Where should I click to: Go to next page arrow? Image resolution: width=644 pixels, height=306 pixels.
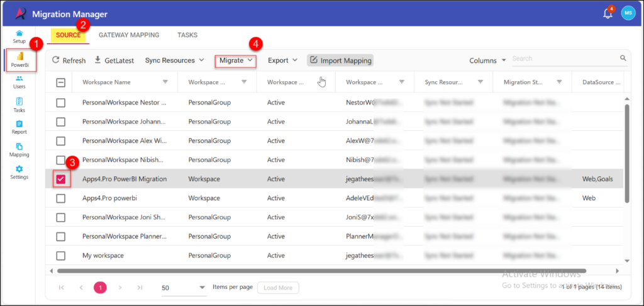(120, 288)
